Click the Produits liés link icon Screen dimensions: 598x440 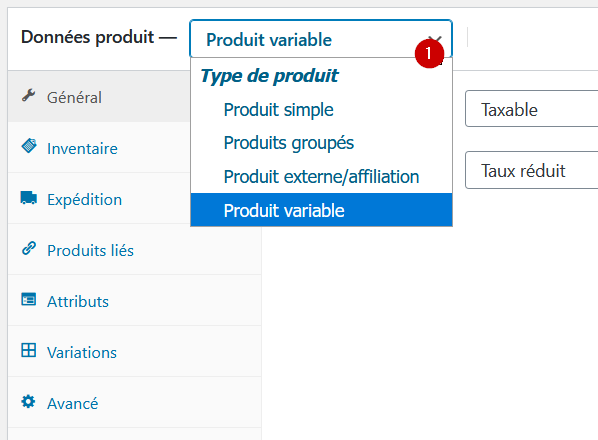click(29, 248)
